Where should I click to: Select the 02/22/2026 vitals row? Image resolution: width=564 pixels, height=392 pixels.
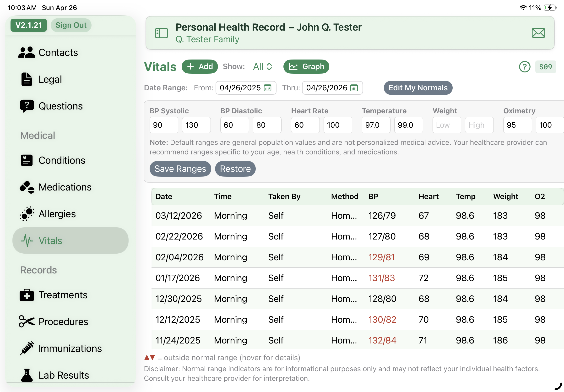click(358, 237)
